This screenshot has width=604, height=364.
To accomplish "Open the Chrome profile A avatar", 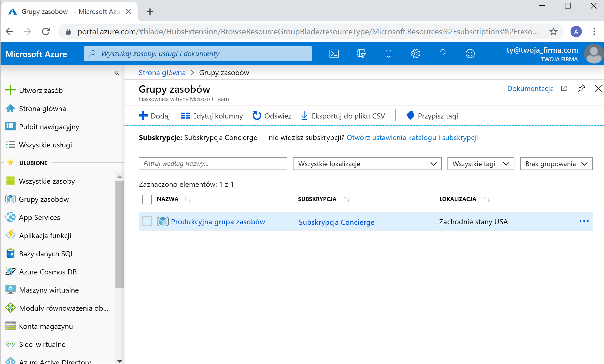I will [576, 31].
